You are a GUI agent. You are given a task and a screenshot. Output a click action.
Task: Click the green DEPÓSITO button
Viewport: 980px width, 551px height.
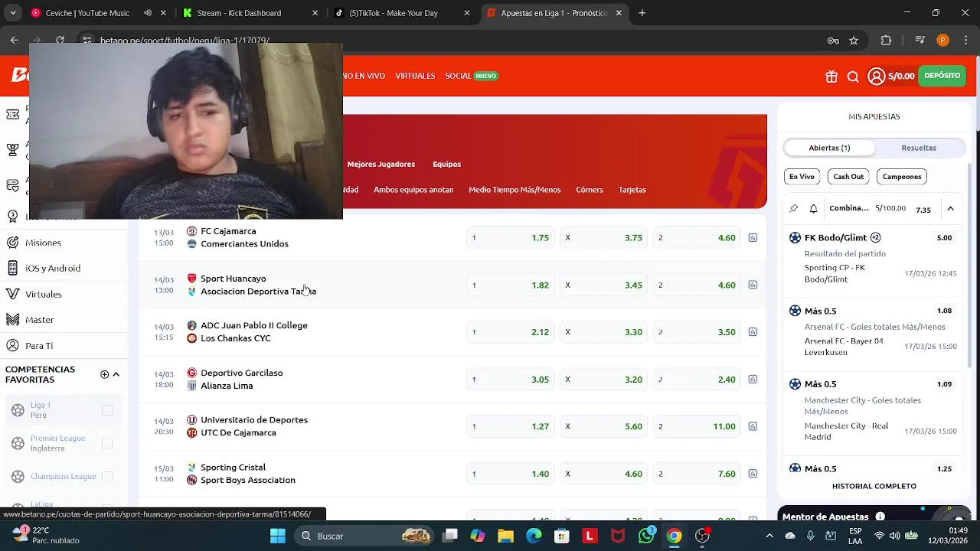pyautogui.click(x=942, y=76)
